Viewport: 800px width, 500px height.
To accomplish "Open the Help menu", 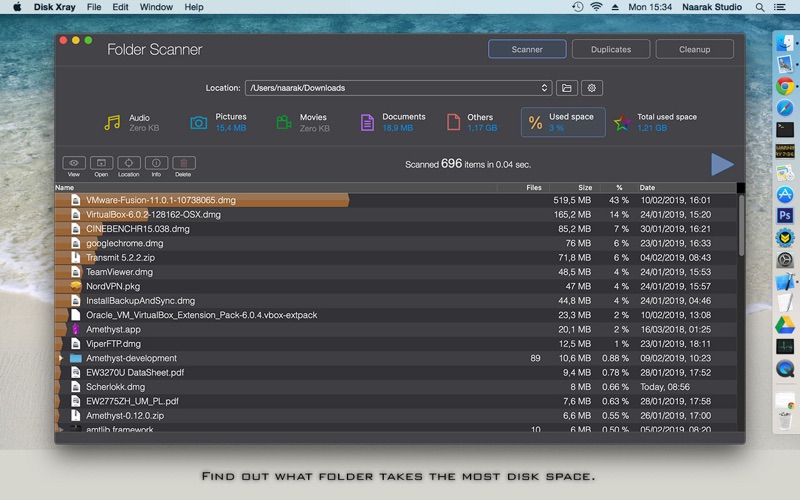I will coord(194,7).
